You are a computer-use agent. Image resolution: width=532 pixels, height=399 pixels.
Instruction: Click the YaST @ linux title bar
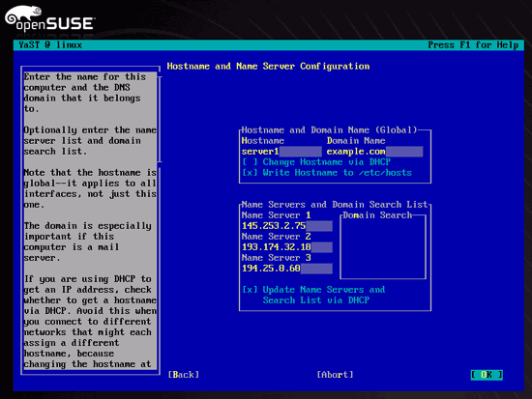click(268, 44)
